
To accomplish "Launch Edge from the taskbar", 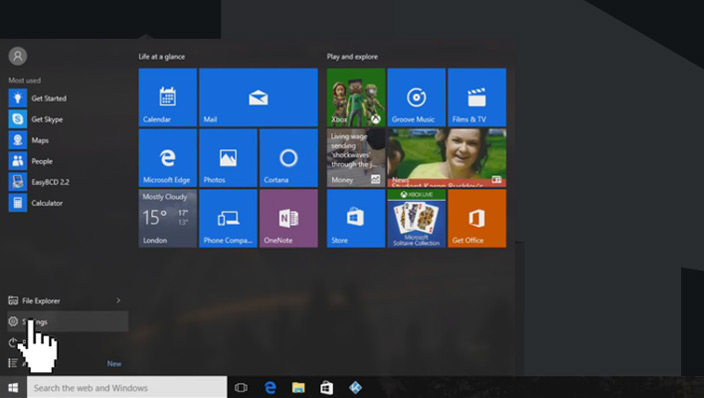I will click(x=270, y=387).
